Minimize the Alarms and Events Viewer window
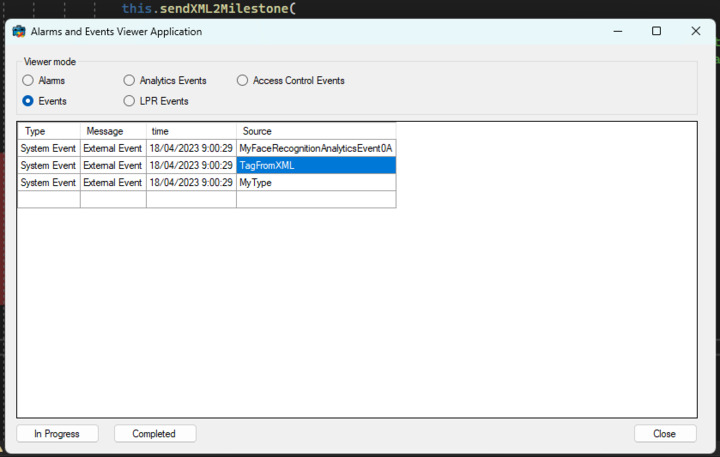 (x=616, y=31)
